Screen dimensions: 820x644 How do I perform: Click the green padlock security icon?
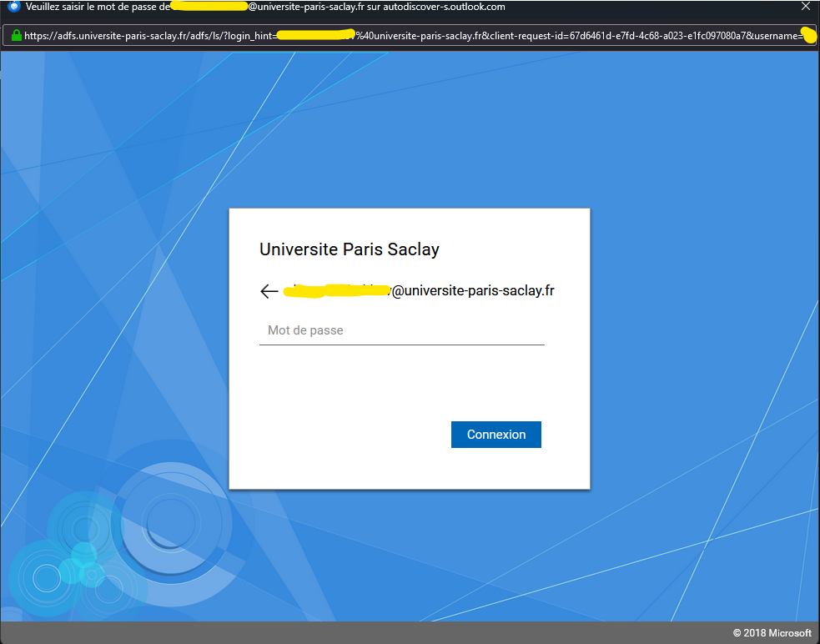tap(16, 36)
